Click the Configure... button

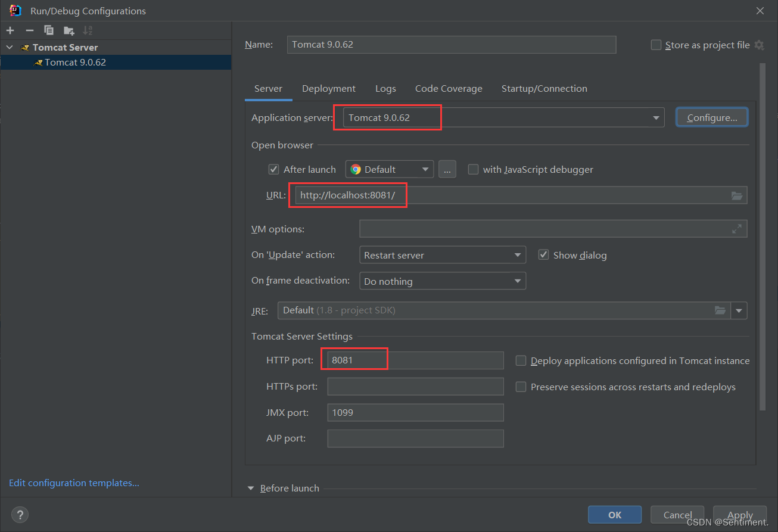click(712, 117)
